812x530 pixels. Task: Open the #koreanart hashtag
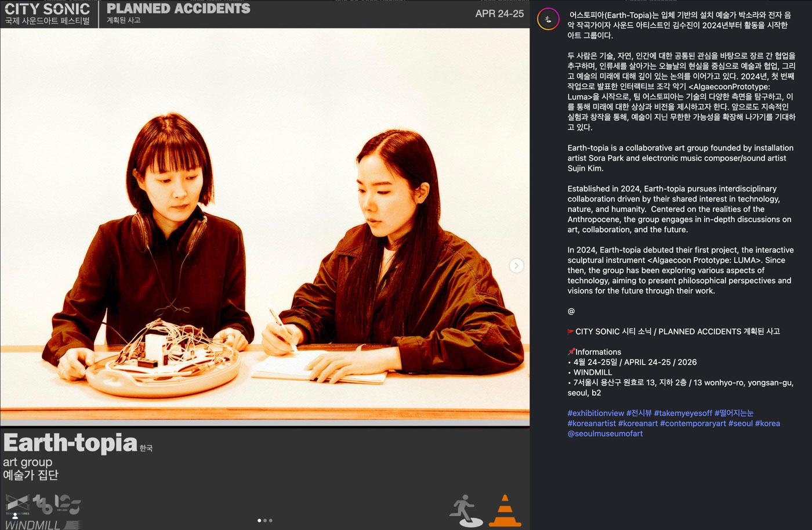tap(638, 424)
